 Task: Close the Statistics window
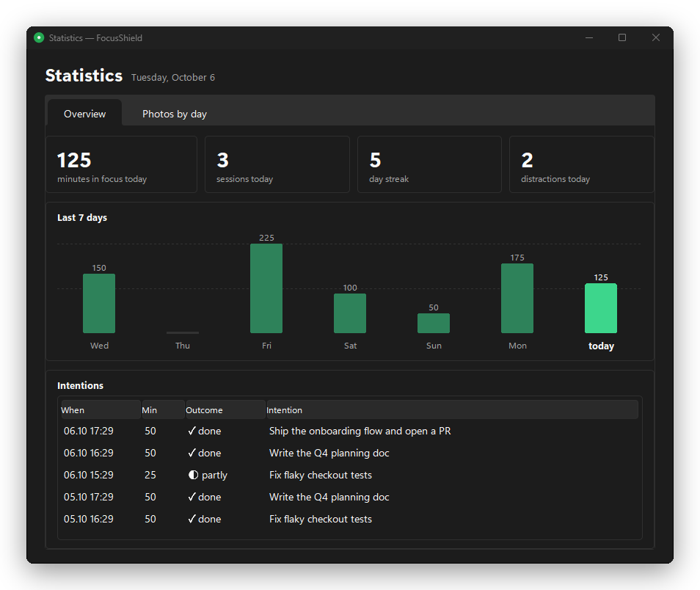pyautogui.click(x=655, y=38)
